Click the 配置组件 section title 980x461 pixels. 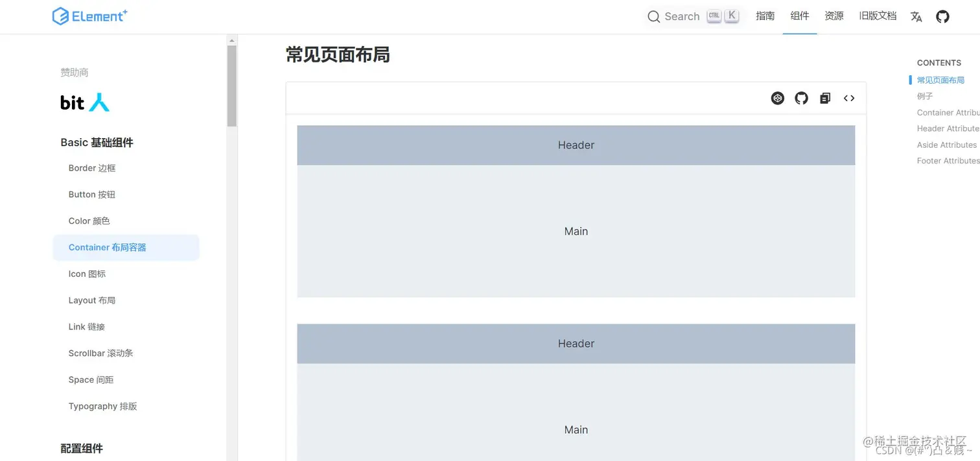tap(82, 449)
